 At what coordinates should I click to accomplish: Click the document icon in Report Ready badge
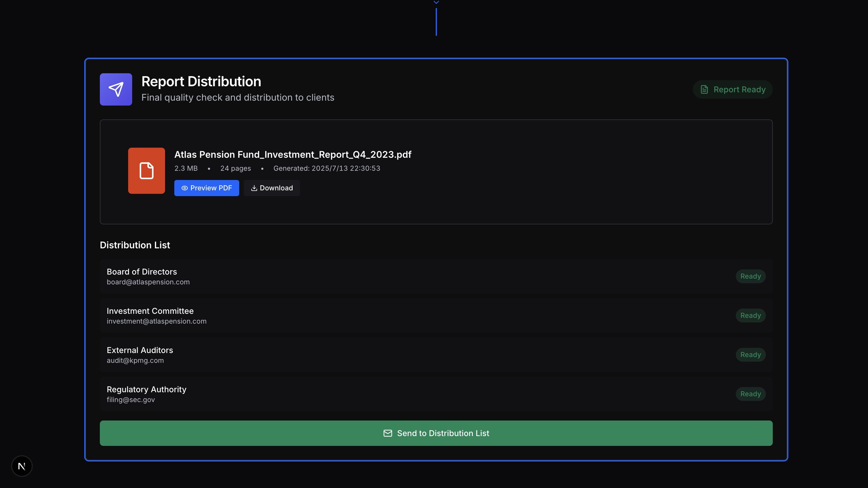(704, 89)
